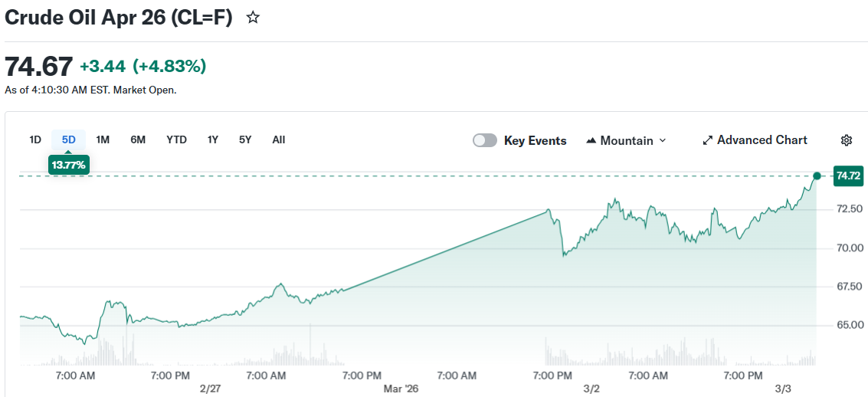Image resolution: width=868 pixels, height=397 pixels.
Task: Open chart settings gear icon
Action: pos(847,140)
